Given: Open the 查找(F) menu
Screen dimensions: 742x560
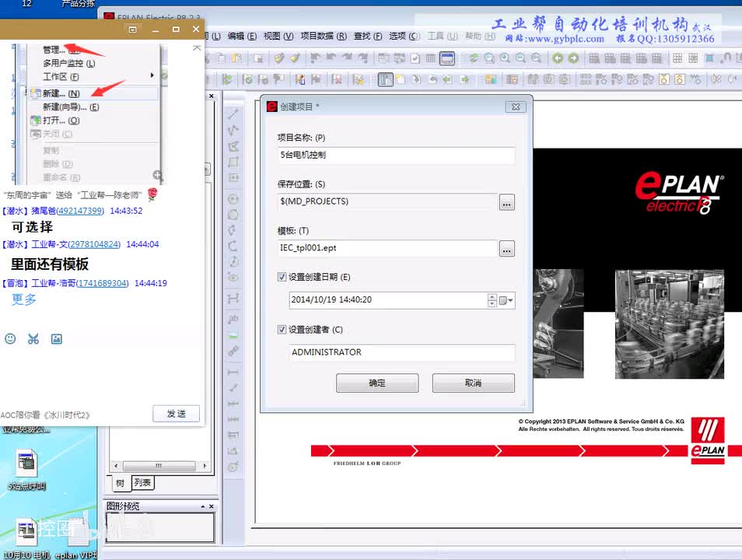Looking at the screenshot, I should point(368,36).
